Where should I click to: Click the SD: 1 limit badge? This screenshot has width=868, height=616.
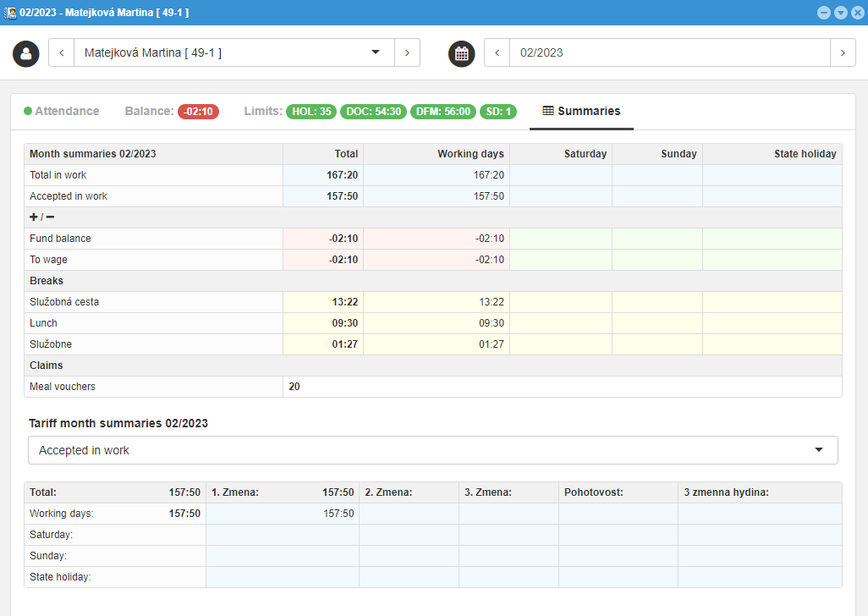[x=498, y=112]
